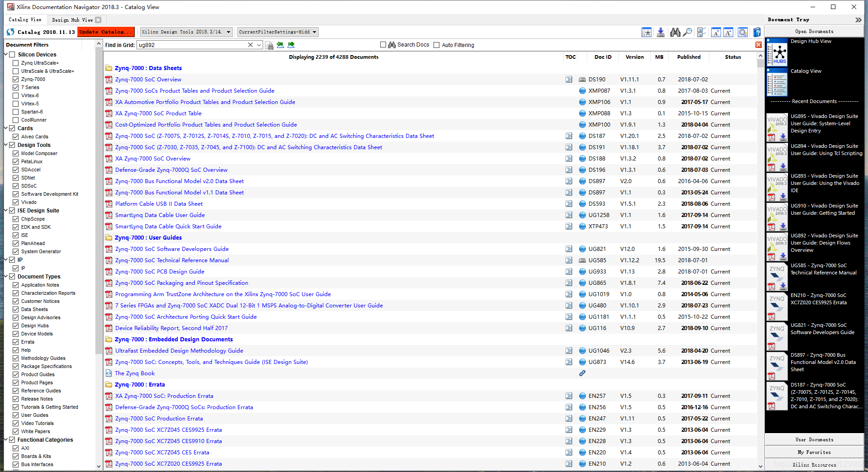Uncheck the Zynq-7000 filter checkbox
Screen dimensions: 868x472
[x=16, y=80]
